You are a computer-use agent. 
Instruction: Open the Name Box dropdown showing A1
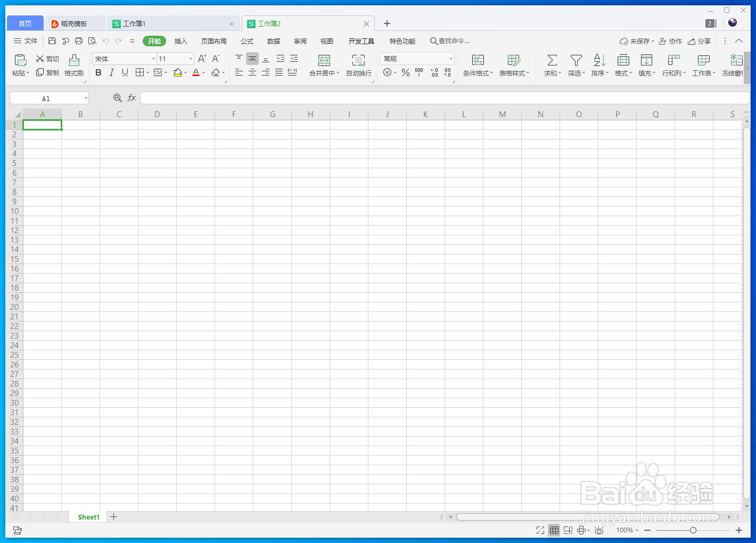86,98
